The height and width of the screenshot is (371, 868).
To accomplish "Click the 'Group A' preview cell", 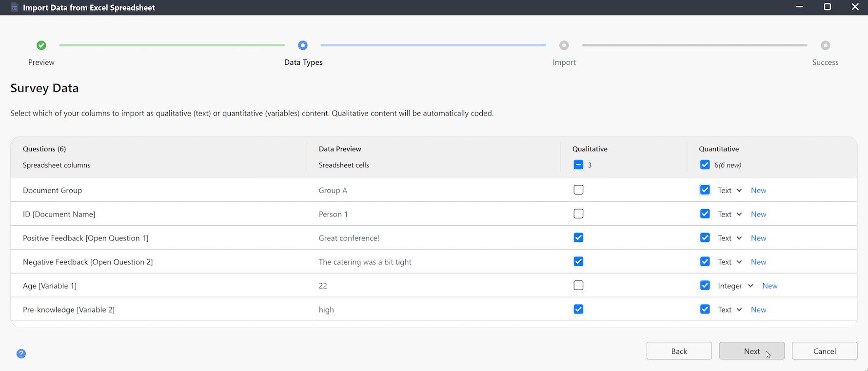I will 333,191.
